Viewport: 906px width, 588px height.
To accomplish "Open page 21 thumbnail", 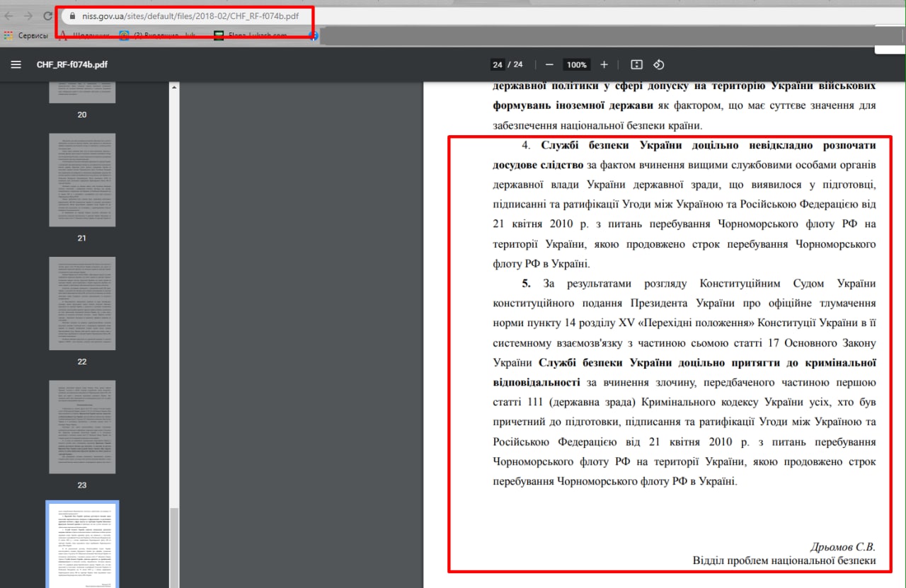I will coord(82,180).
